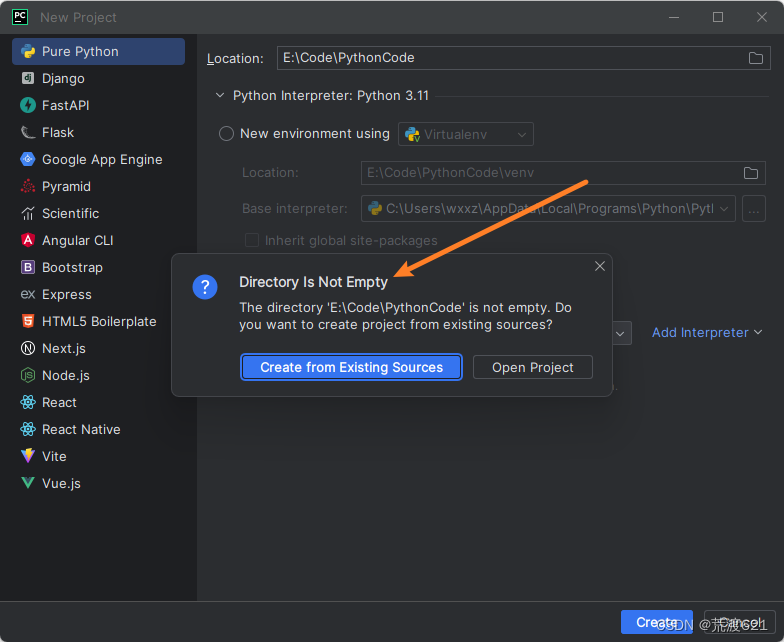784x642 pixels.
Task: Click the React atom icon
Action: [28, 402]
